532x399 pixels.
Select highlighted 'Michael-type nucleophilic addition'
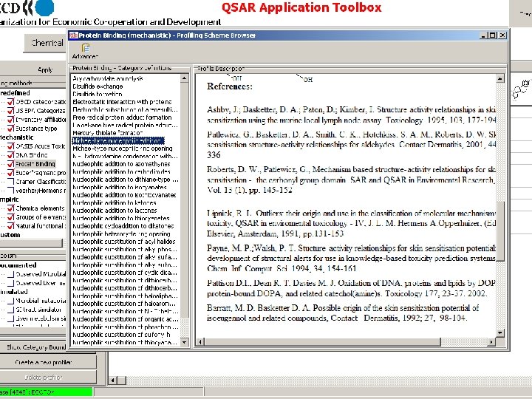(118, 140)
